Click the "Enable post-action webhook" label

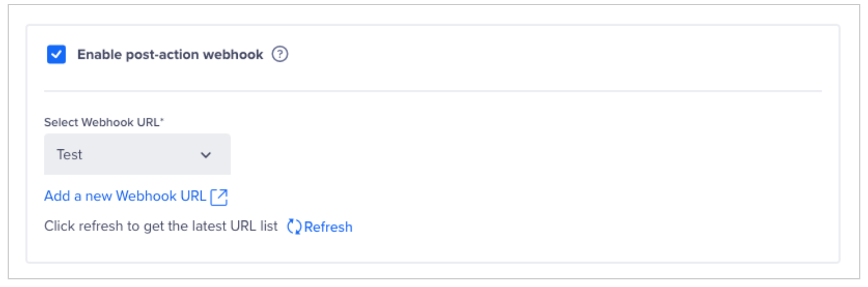[170, 55]
